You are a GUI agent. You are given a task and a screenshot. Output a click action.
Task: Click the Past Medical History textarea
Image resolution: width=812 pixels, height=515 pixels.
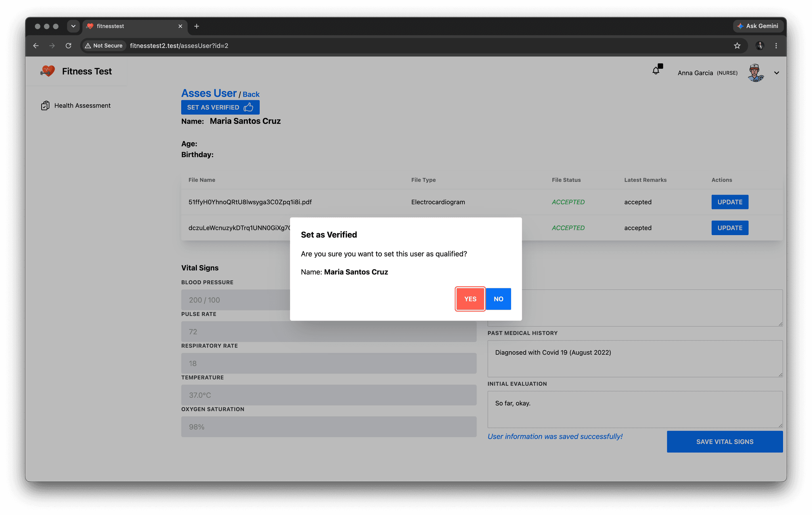click(635, 358)
